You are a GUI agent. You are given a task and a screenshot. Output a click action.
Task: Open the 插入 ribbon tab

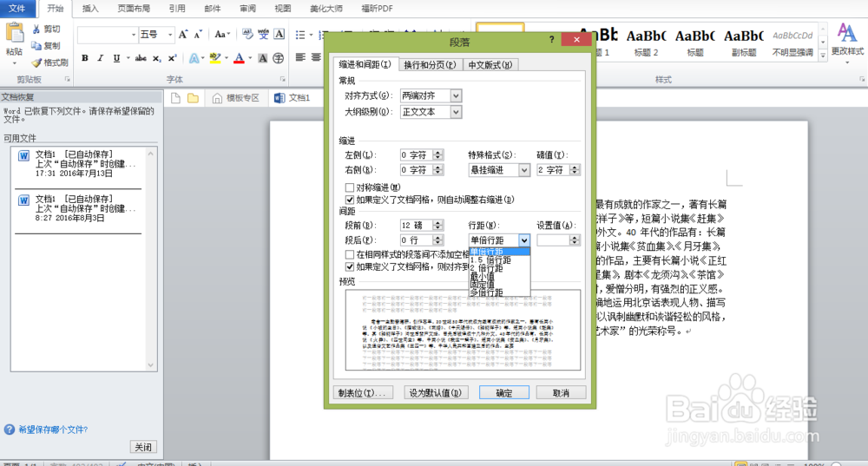(x=90, y=9)
